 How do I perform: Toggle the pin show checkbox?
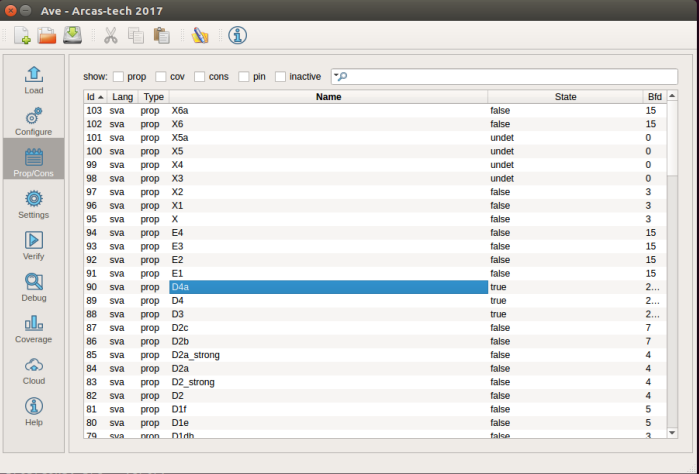coord(243,77)
